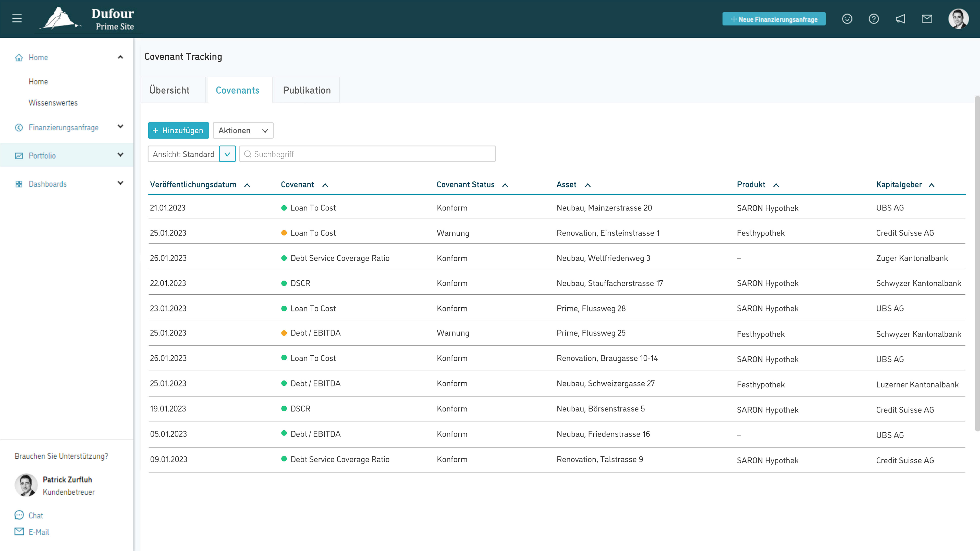This screenshot has width=980, height=551.
Task: Click the megaphone announcements icon
Action: [x=900, y=19]
